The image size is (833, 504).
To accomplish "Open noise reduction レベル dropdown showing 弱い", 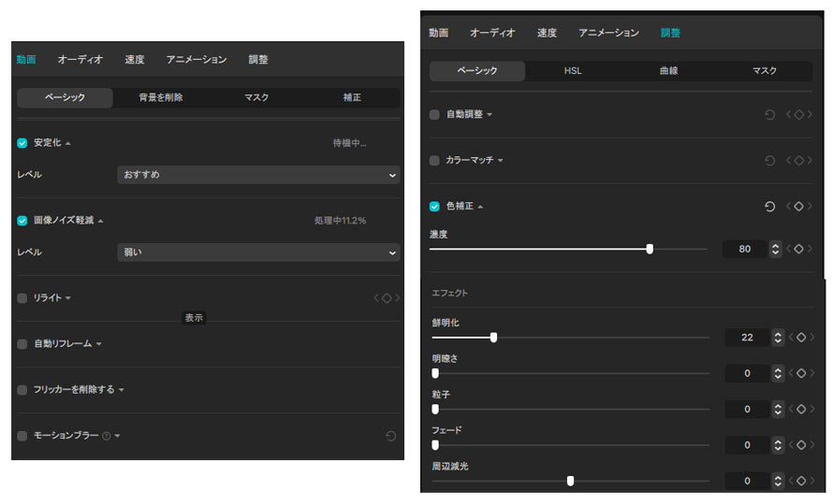I will (258, 252).
